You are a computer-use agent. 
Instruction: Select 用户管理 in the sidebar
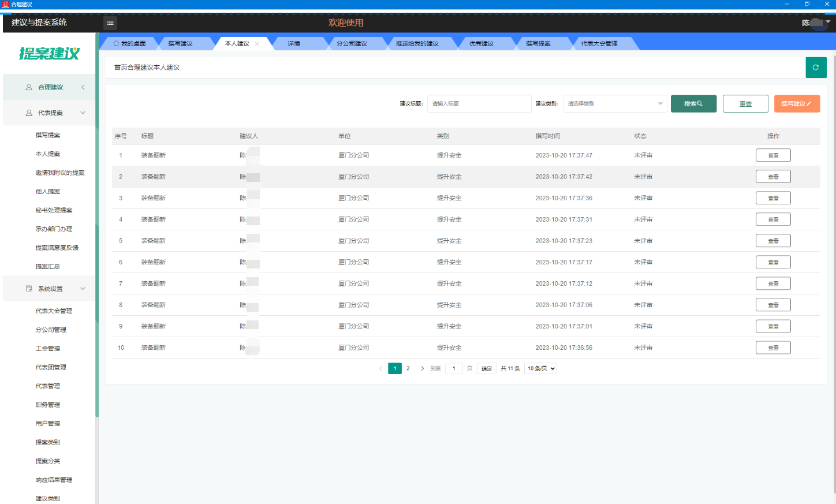point(48,424)
